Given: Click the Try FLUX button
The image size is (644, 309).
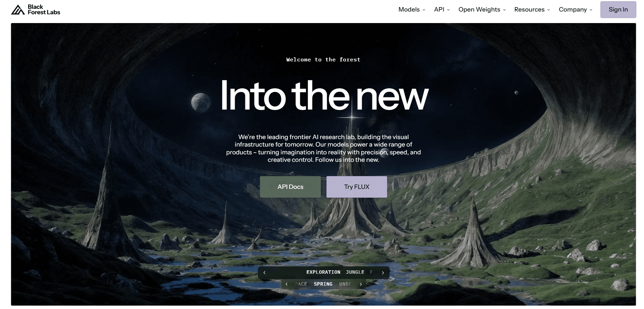Looking at the screenshot, I should coord(357,187).
